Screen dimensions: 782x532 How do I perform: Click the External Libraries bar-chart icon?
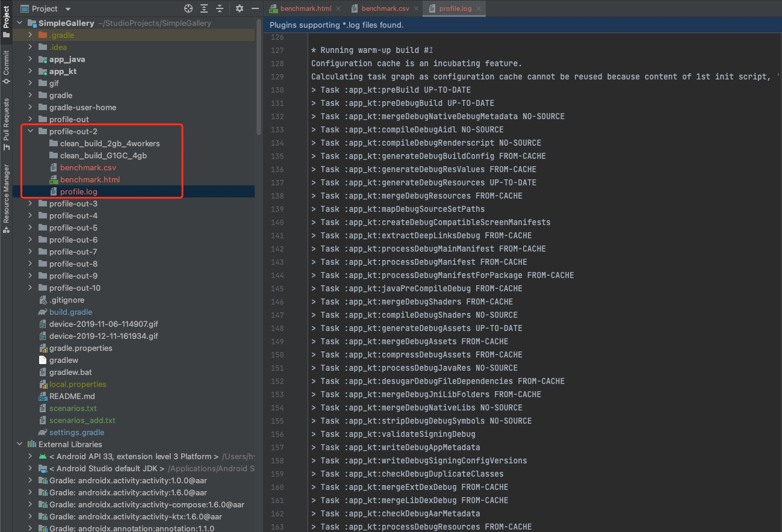[32, 444]
